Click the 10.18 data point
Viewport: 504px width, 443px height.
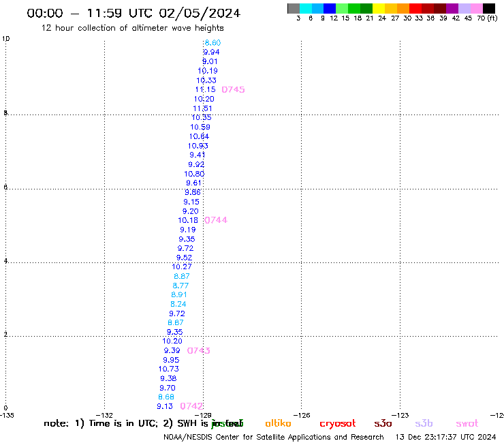pyautogui.click(x=188, y=220)
